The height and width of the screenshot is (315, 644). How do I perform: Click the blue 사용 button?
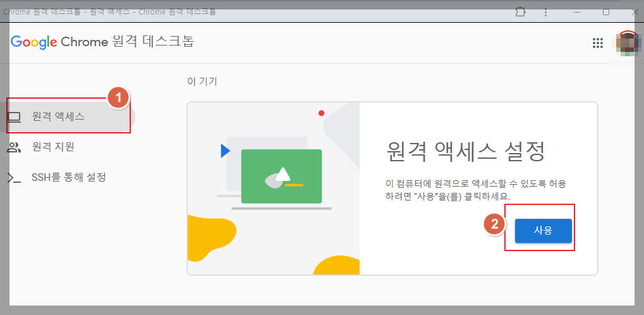click(x=543, y=231)
